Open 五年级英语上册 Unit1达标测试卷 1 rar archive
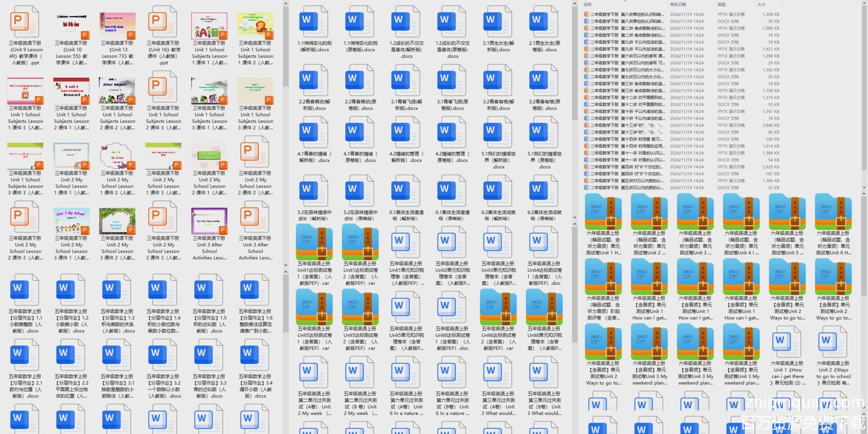868x434 pixels. click(314, 244)
